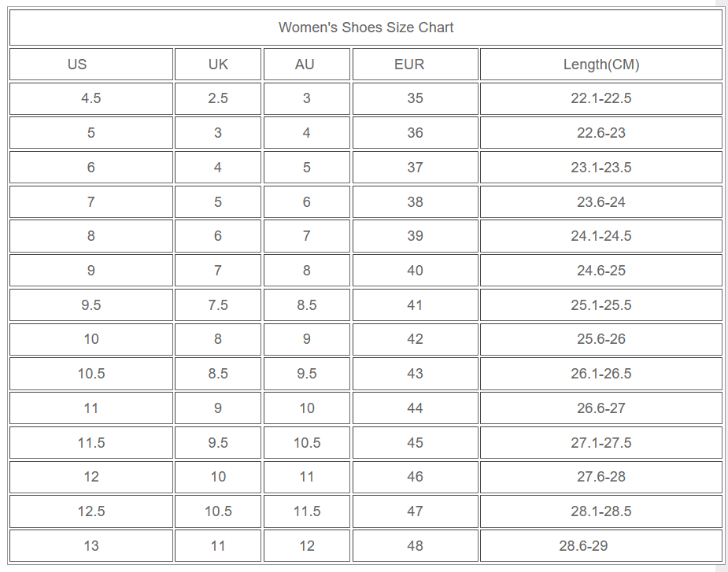
Task: Click the 24.1-24.5 length cell
Action: point(601,236)
